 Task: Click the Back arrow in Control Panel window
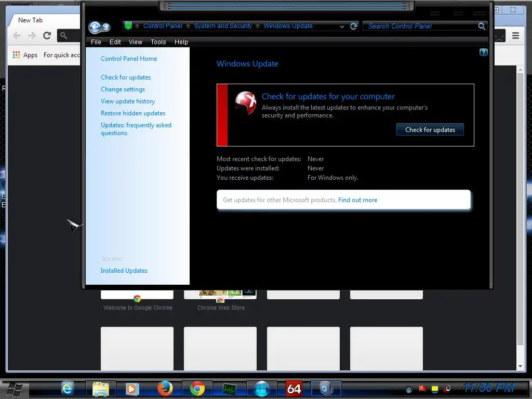click(x=95, y=27)
